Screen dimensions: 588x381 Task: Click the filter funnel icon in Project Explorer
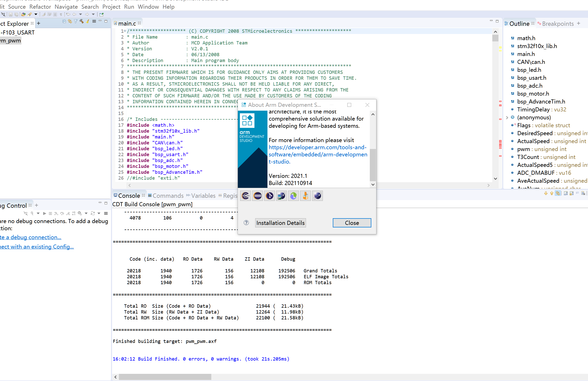tap(76, 21)
